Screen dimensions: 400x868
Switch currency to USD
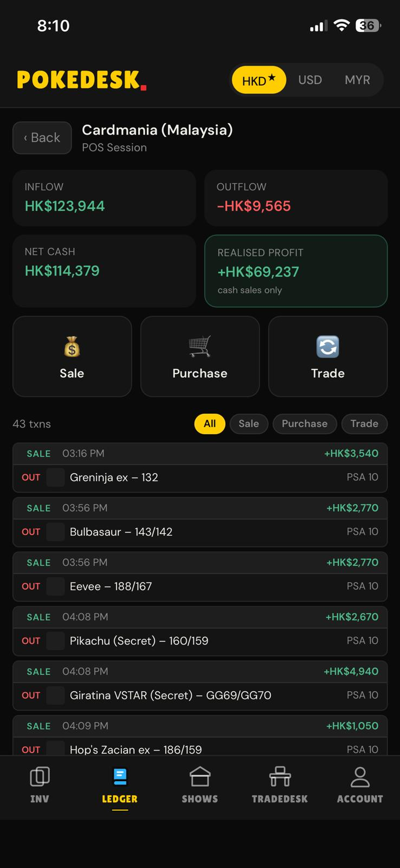point(310,80)
